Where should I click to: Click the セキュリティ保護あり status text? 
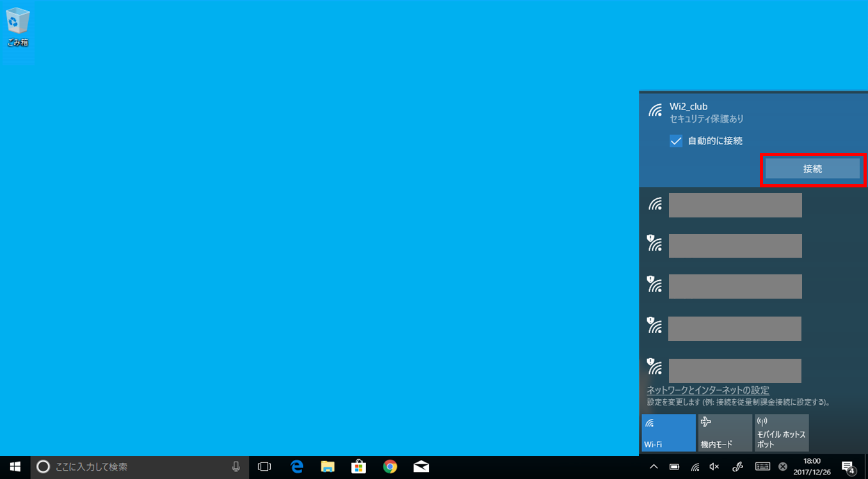coord(707,119)
